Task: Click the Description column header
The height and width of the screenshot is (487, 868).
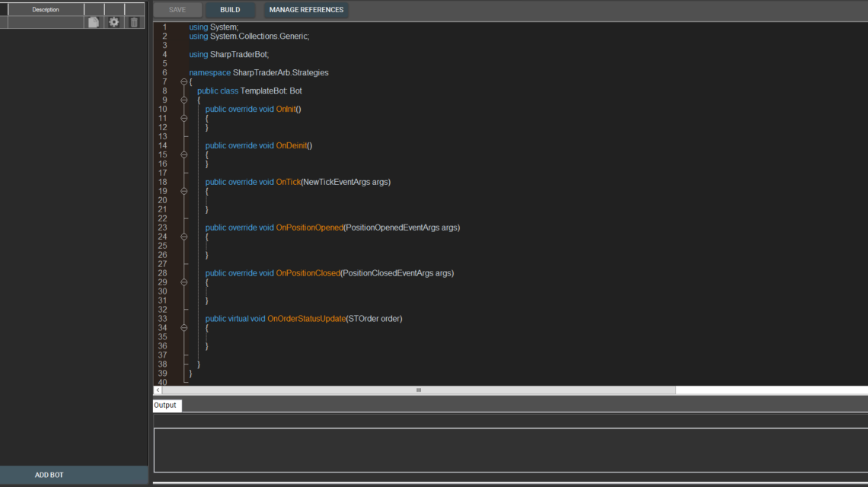Action: (46, 10)
